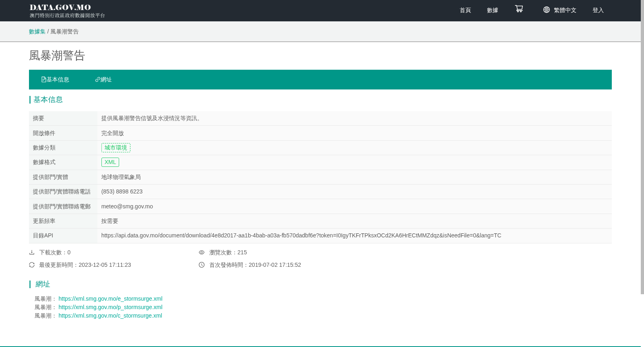
Task: Click the 下載次數：0 text
Action: 55,252
